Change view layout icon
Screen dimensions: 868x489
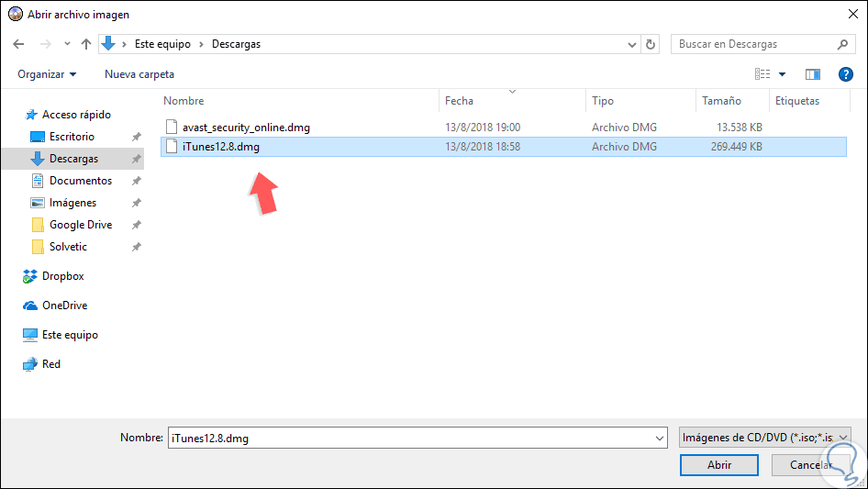click(762, 74)
